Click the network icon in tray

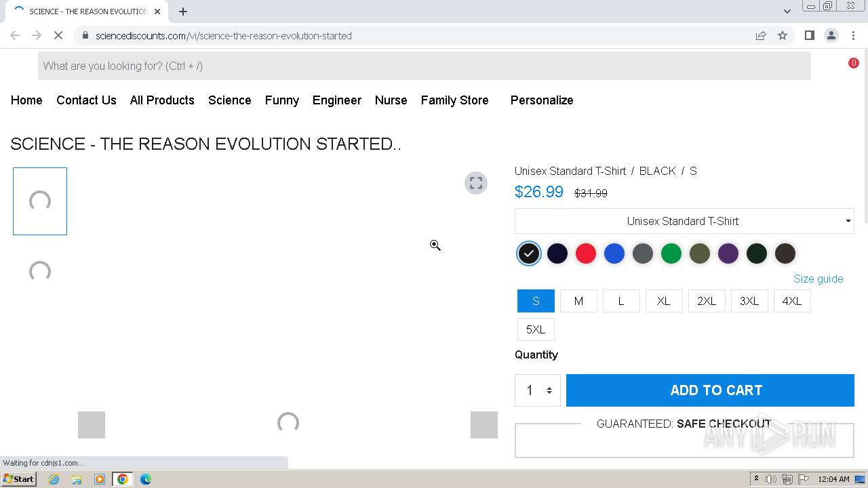(787, 479)
